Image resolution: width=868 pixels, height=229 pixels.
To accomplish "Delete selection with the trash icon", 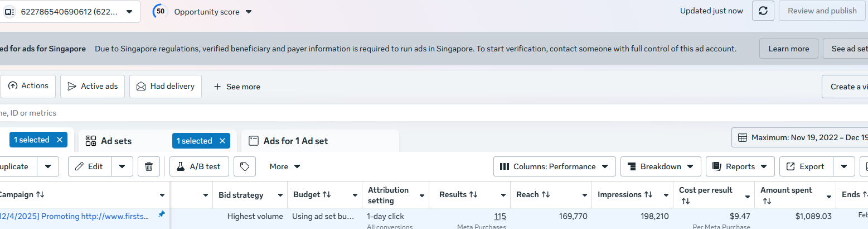I will pos(149,166).
